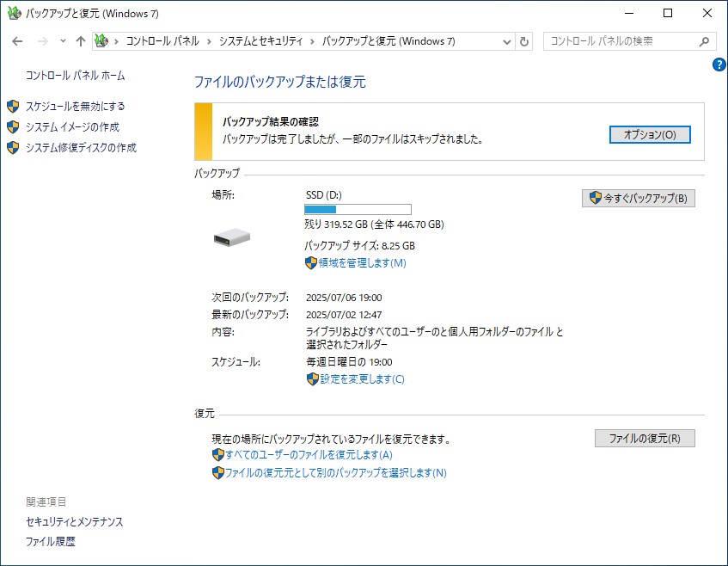Click the yellow warning bar
Viewport: 728px width, 566px height.
pos(204,132)
